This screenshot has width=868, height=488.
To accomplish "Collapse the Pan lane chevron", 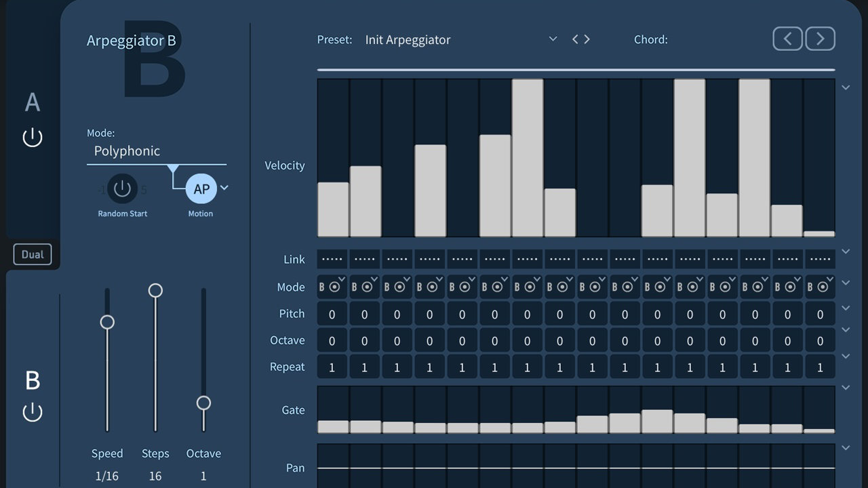I will click(846, 448).
